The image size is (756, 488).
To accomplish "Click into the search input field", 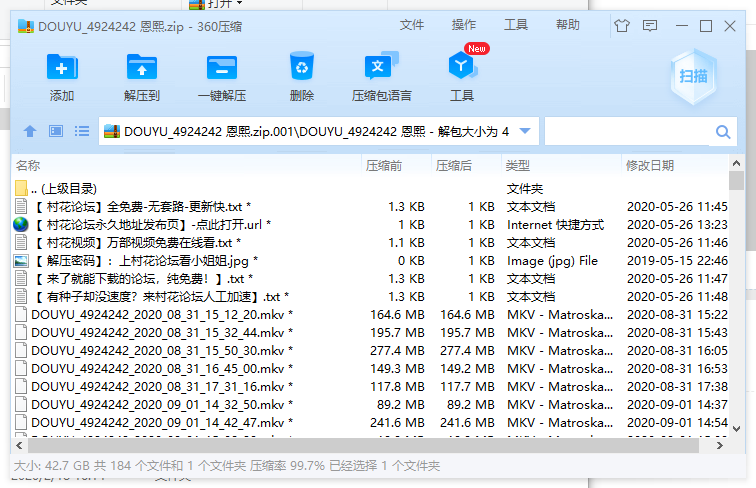I will (x=627, y=131).
